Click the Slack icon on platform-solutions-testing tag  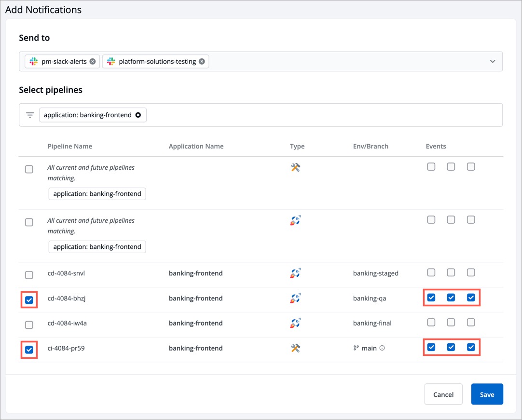110,61
